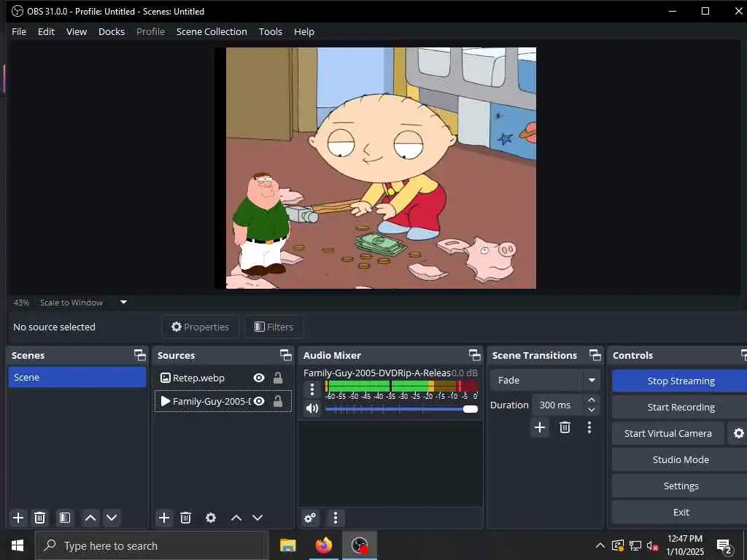Move source down arrow in Sources dock

[x=258, y=518]
